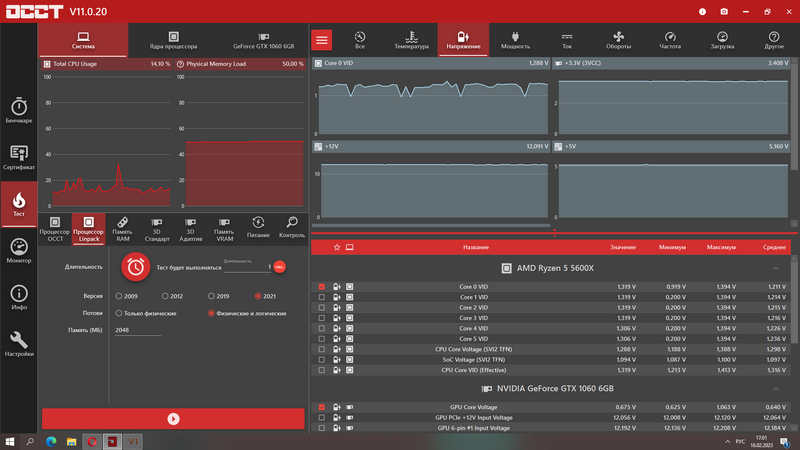Switch to the CPU cores tab
The image size is (800, 450).
click(173, 40)
